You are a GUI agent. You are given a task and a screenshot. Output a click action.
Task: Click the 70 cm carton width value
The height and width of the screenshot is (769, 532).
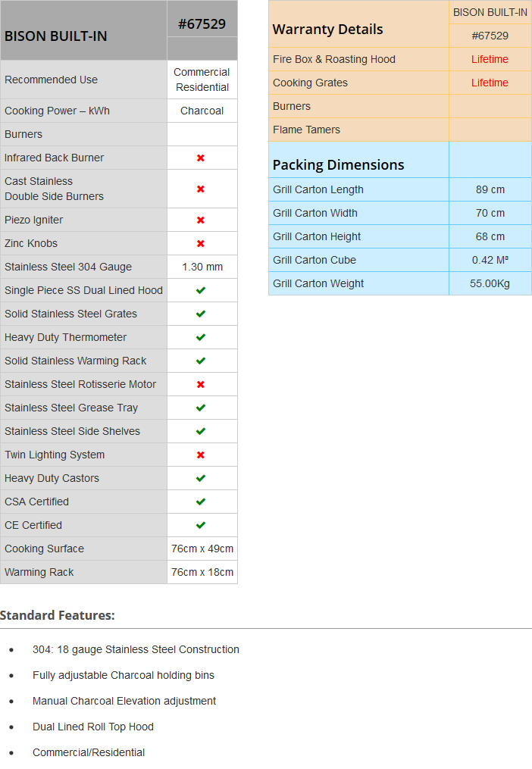pos(490,214)
